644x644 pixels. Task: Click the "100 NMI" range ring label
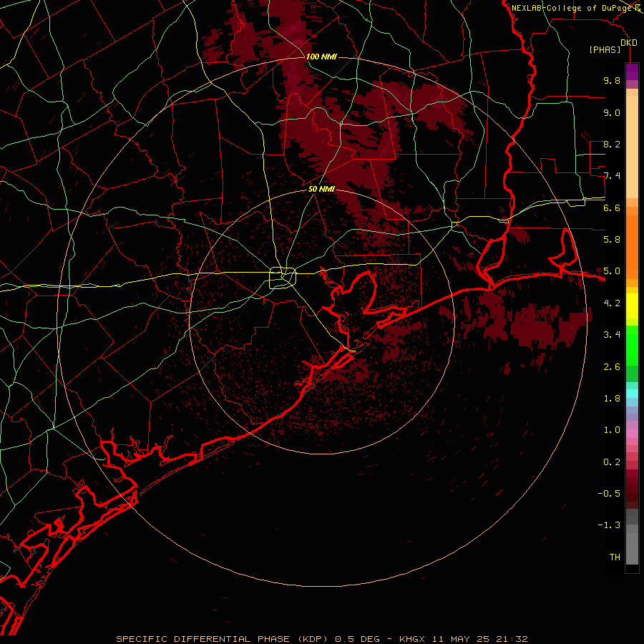coord(321,57)
